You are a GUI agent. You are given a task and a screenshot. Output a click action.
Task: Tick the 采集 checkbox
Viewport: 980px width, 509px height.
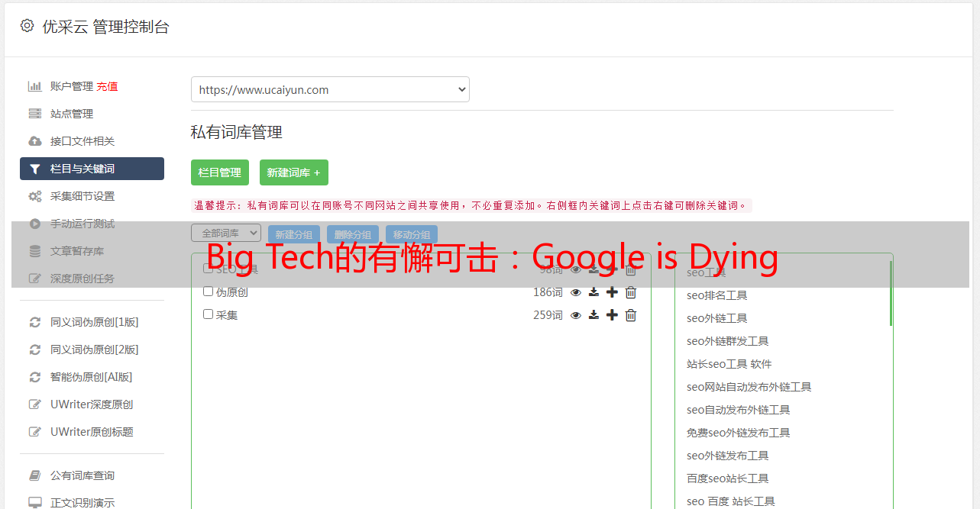208,314
